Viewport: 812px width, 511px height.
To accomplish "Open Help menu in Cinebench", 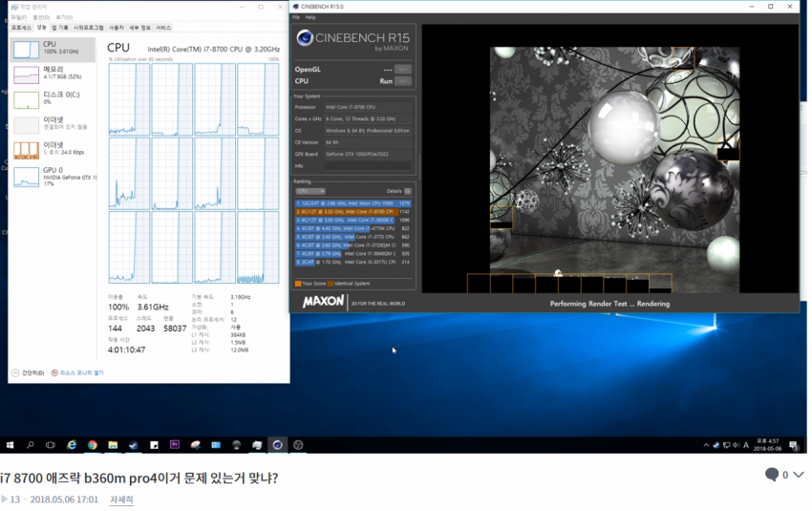I will coord(310,17).
